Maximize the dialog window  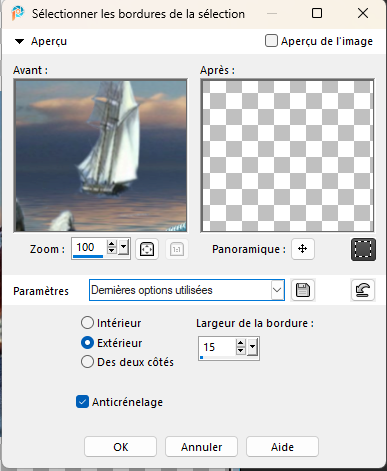pos(317,13)
